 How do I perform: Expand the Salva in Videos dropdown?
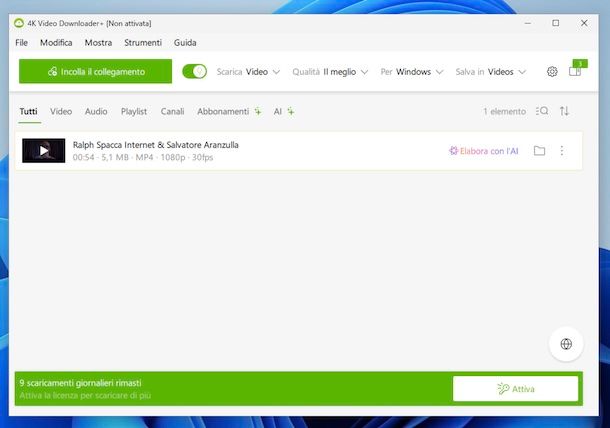[491, 72]
